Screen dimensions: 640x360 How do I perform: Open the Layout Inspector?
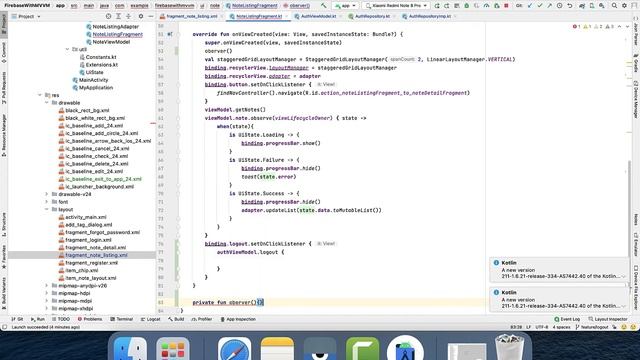[x=608, y=319]
